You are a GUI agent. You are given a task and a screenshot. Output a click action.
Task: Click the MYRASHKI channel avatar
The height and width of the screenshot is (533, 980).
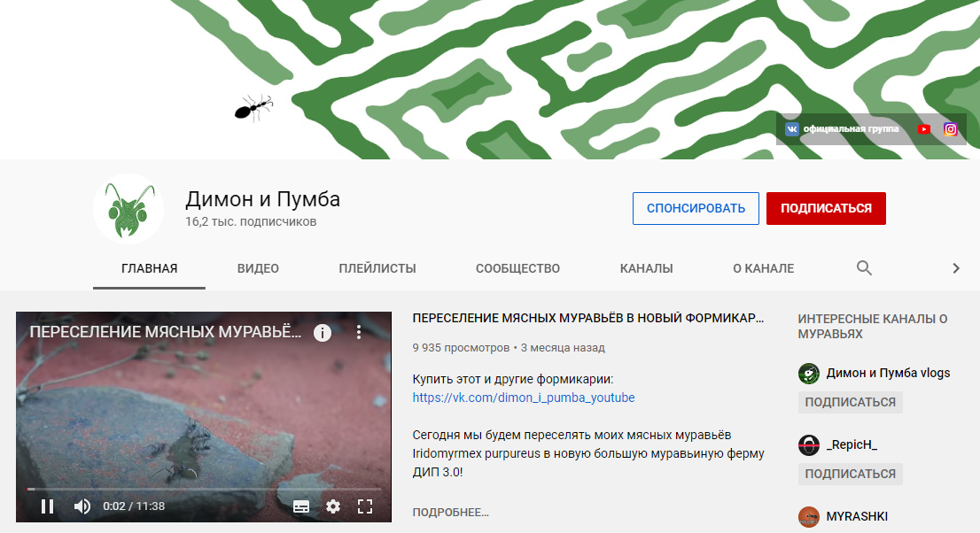pyautogui.click(x=809, y=517)
